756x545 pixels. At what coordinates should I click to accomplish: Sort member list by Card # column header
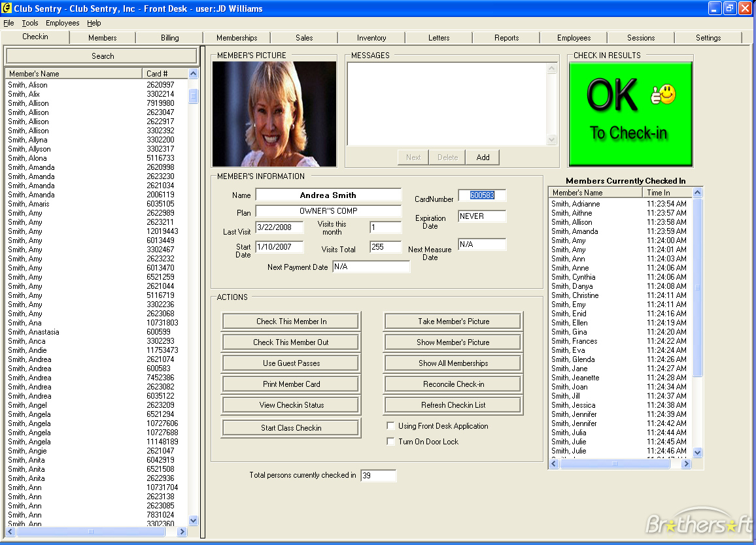(x=165, y=74)
